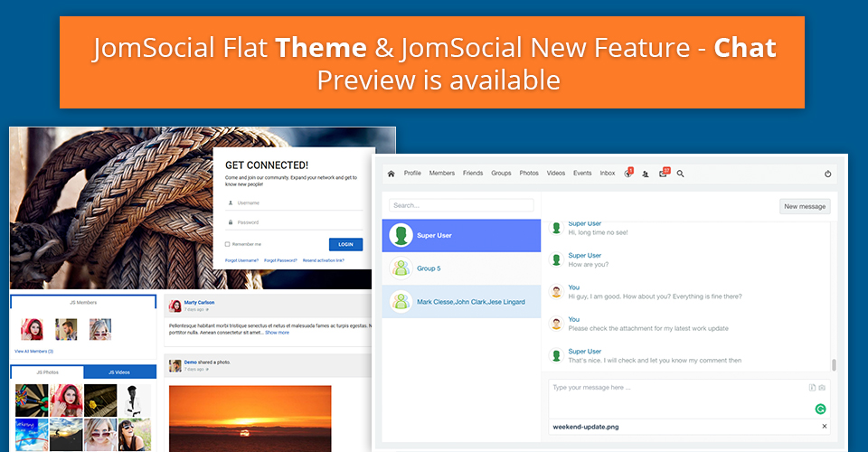Click Resend activation link
868x452 pixels.
[324, 260]
